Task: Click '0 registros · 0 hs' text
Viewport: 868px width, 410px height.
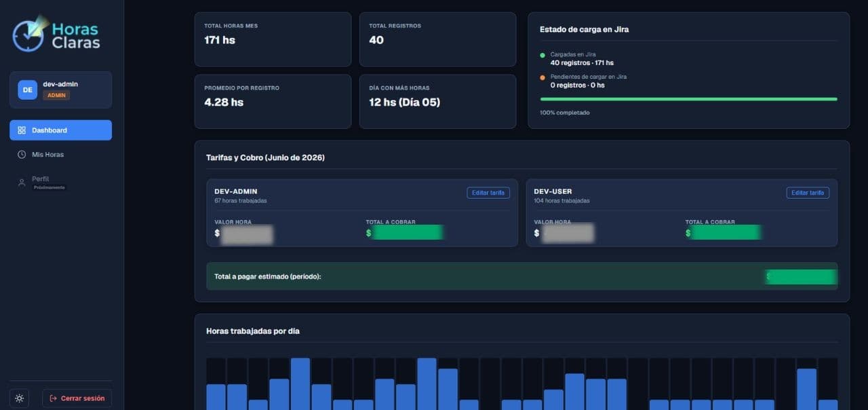Action: [x=578, y=85]
